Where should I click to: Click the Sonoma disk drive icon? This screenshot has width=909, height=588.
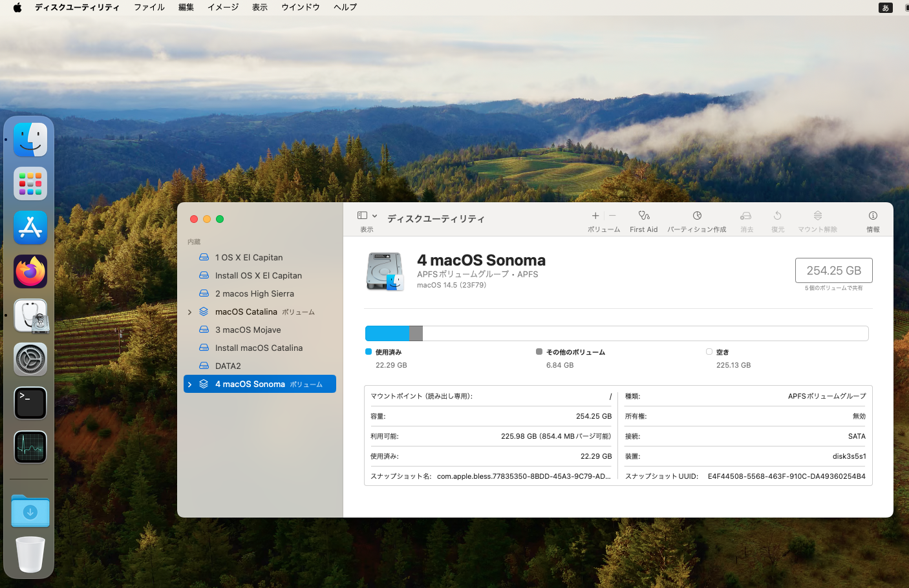[x=385, y=271]
